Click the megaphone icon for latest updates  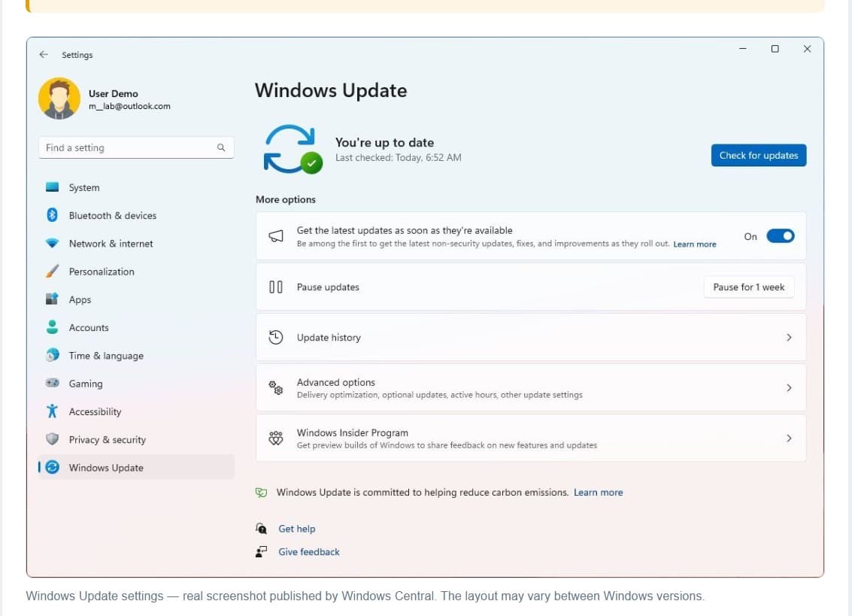coord(276,236)
